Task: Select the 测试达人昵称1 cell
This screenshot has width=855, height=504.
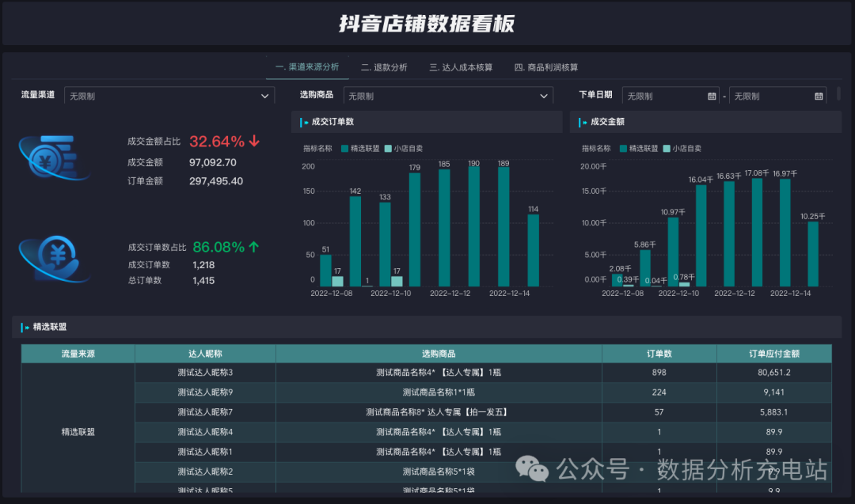Action: 205,452
